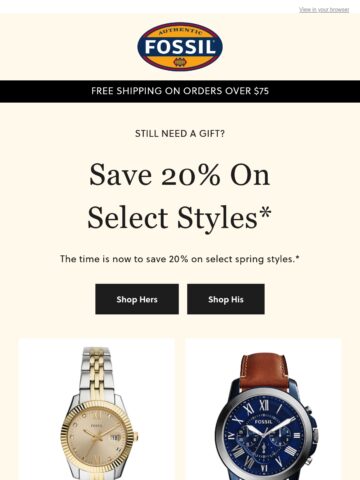Image resolution: width=360 pixels, height=480 pixels.
Task: Click the Select Styles* headline line
Action: pos(180,218)
